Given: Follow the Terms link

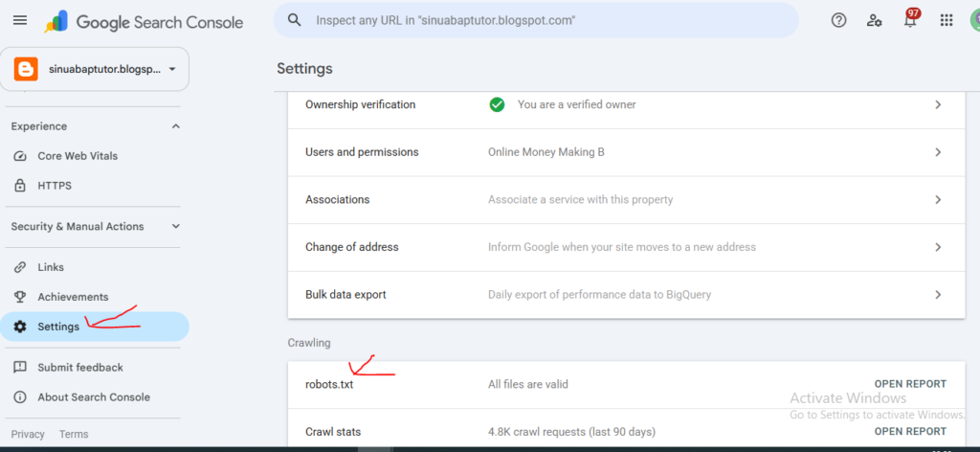Looking at the screenshot, I should tap(74, 434).
